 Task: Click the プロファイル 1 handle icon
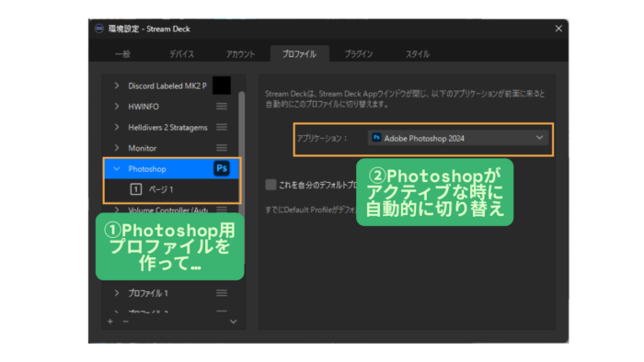pyautogui.click(x=222, y=293)
